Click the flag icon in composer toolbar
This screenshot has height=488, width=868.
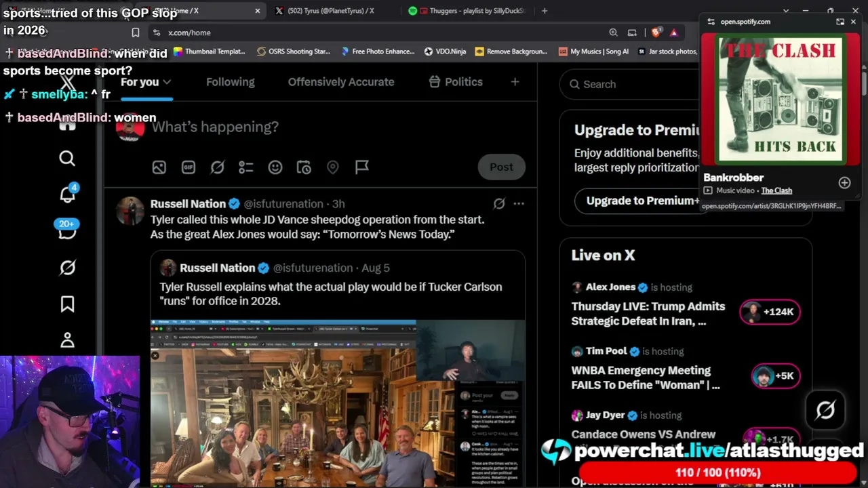pos(362,167)
